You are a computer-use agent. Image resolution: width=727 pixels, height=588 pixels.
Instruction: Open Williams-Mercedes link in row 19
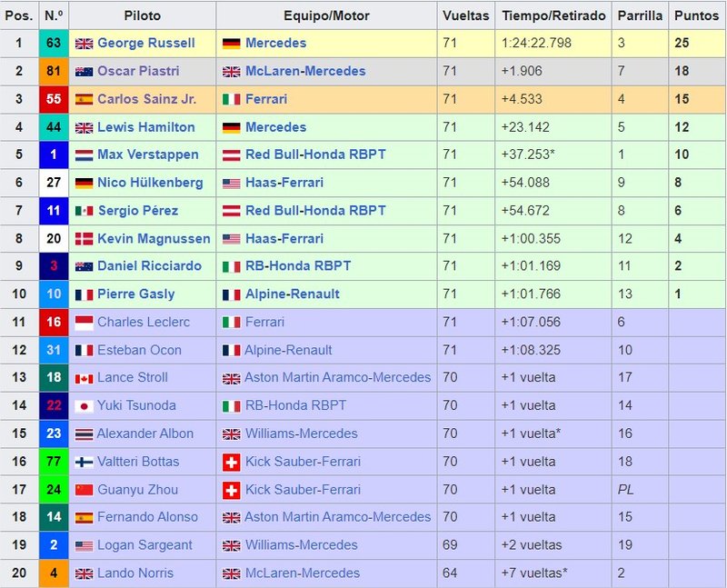pos(302,545)
